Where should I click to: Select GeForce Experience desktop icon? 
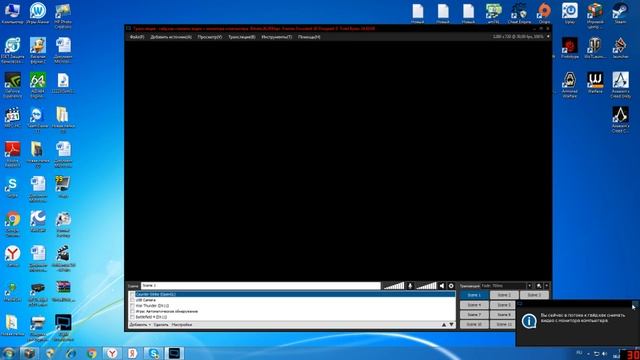(12, 84)
